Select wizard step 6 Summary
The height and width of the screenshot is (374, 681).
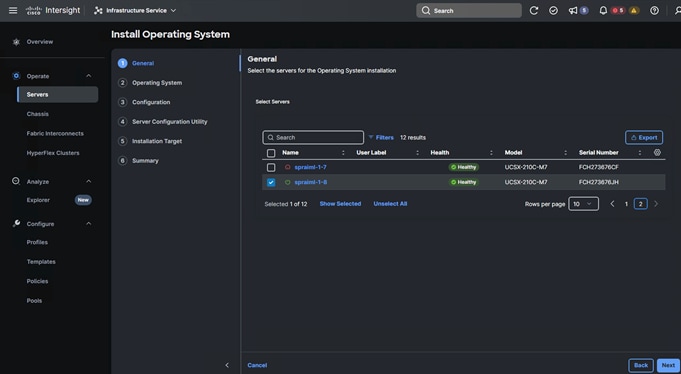coord(139,161)
